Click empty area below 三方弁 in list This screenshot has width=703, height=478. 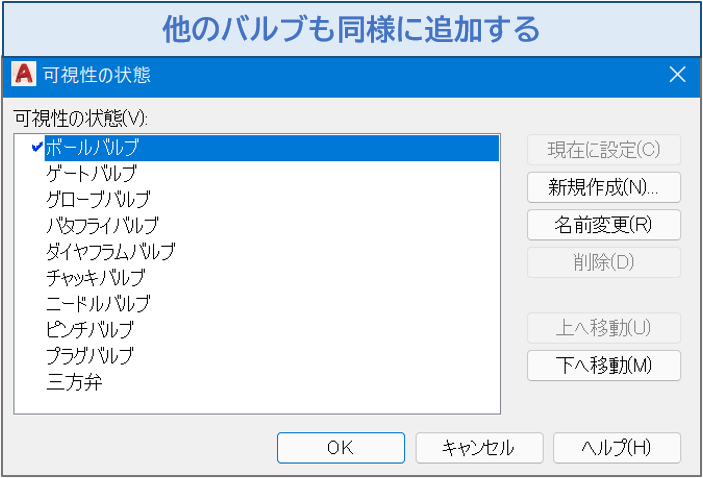pos(256,403)
